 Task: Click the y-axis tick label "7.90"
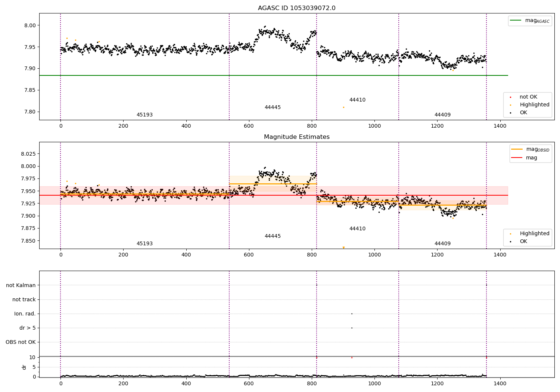click(x=30, y=69)
